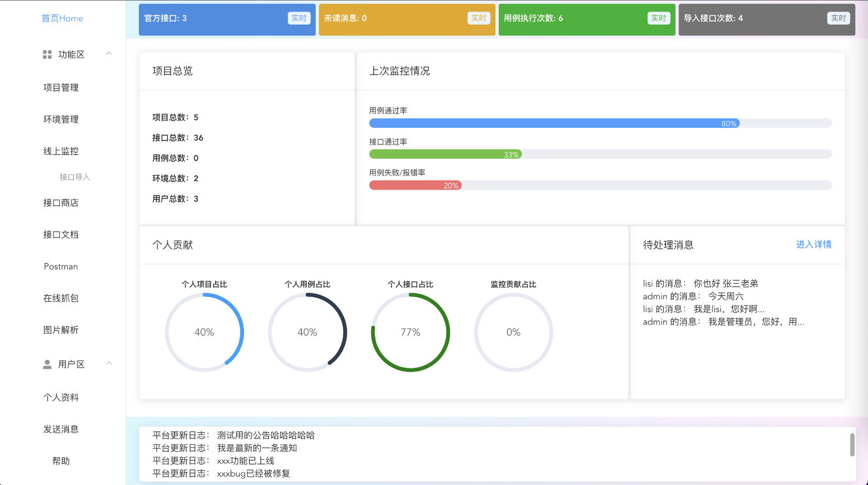Select the 监控贡献占比 donut chart
Image resolution: width=868 pixels, height=485 pixels.
[x=514, y=332]
